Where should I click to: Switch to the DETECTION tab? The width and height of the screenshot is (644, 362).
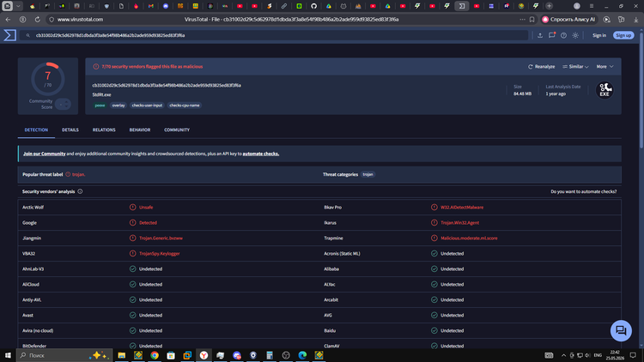point(36,130)
